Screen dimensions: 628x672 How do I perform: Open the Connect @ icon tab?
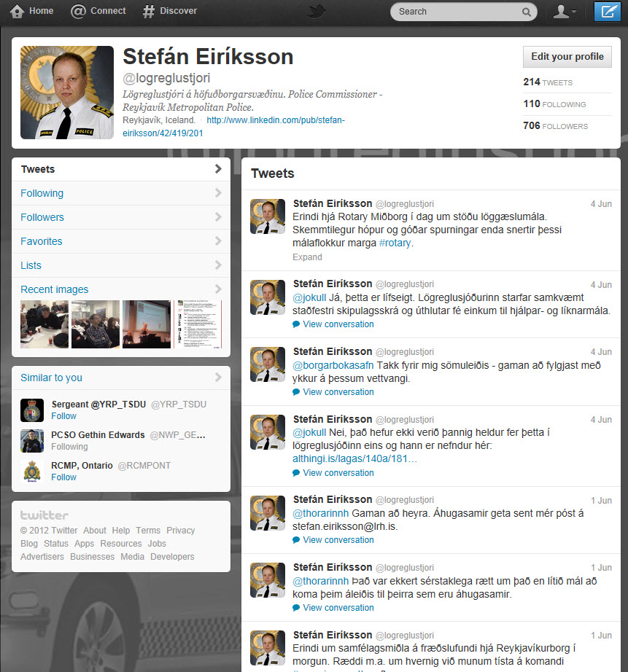pyautogui.click(x=78, y=12)
